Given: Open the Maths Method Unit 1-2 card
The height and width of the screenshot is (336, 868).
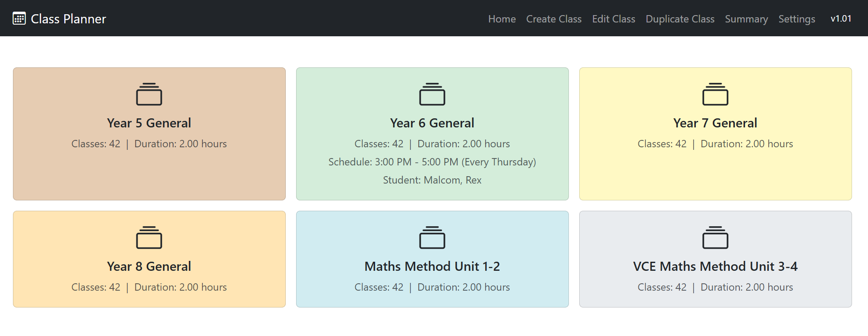Looking at the screenshot, I should coord(432,258).
